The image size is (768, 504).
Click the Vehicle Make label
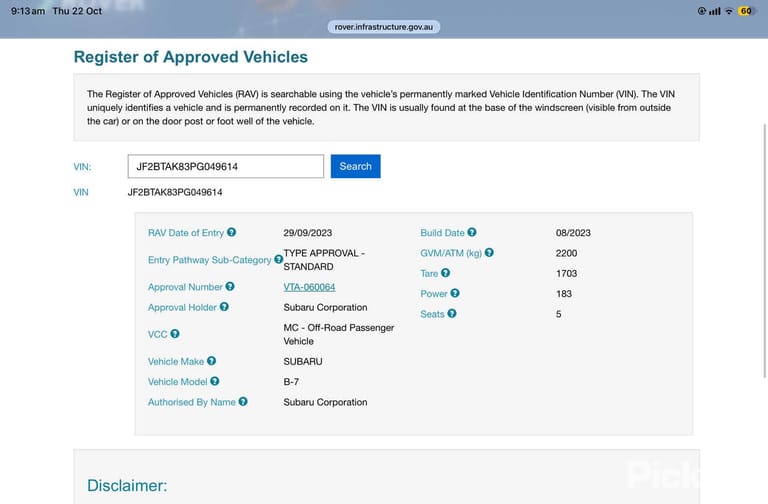pyautogui.click(x=176, y=361)
